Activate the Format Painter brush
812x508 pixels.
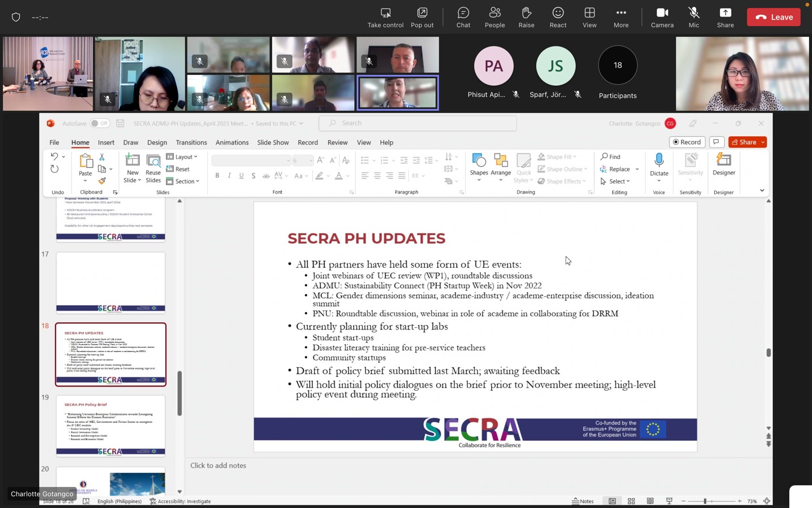pyautogui.click(x=102, y=181)
